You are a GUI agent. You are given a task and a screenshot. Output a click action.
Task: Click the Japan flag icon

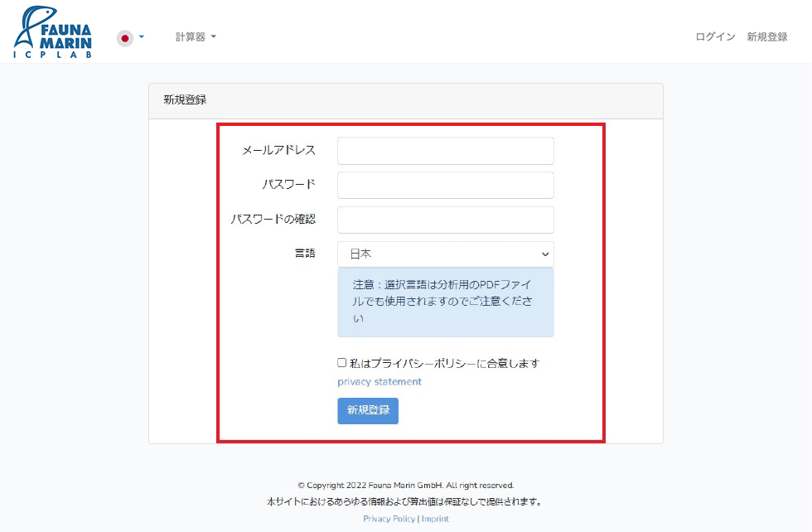tap(125, 37)
